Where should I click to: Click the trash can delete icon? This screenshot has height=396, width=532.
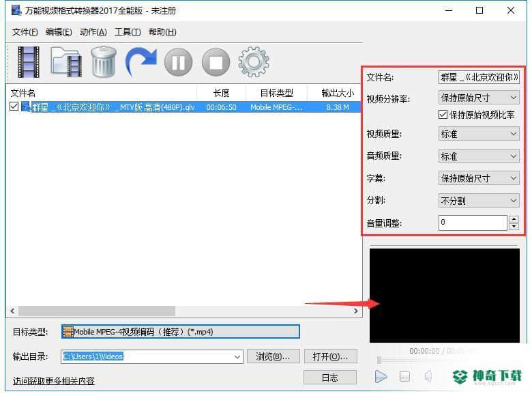click(x=104, y=61)
